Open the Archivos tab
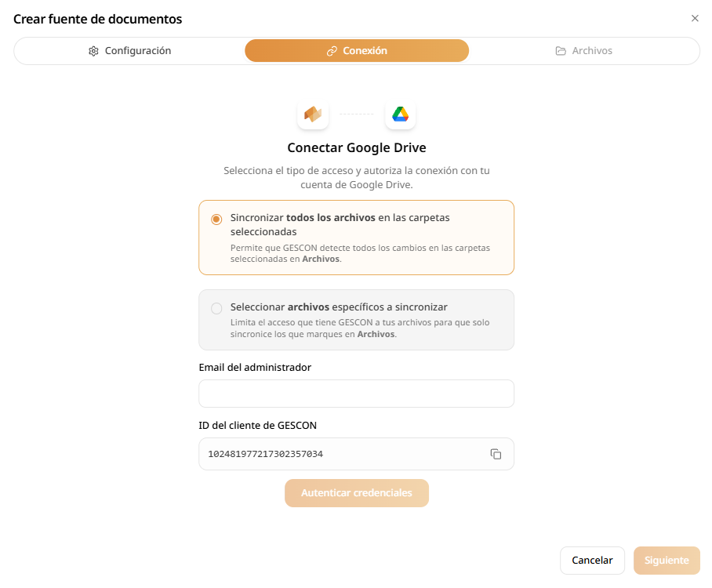The width and height of the screenshot is (712, 588). point(583,50)
